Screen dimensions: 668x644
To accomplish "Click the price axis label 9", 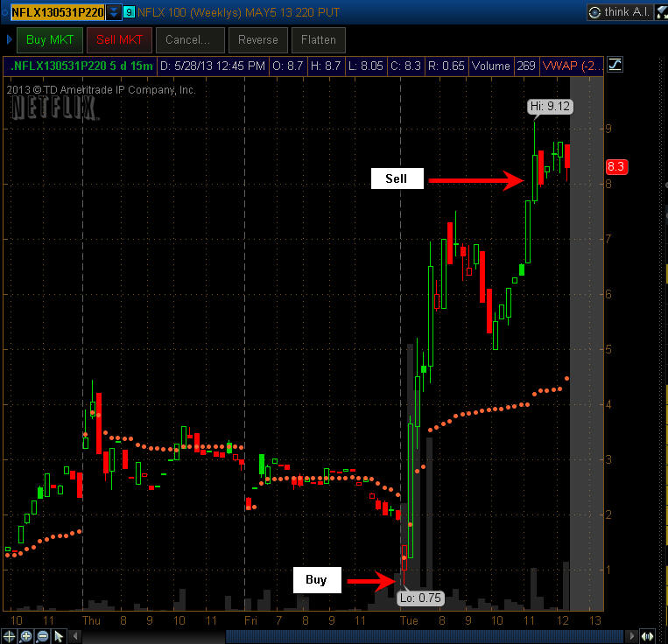I will [608, 129].
